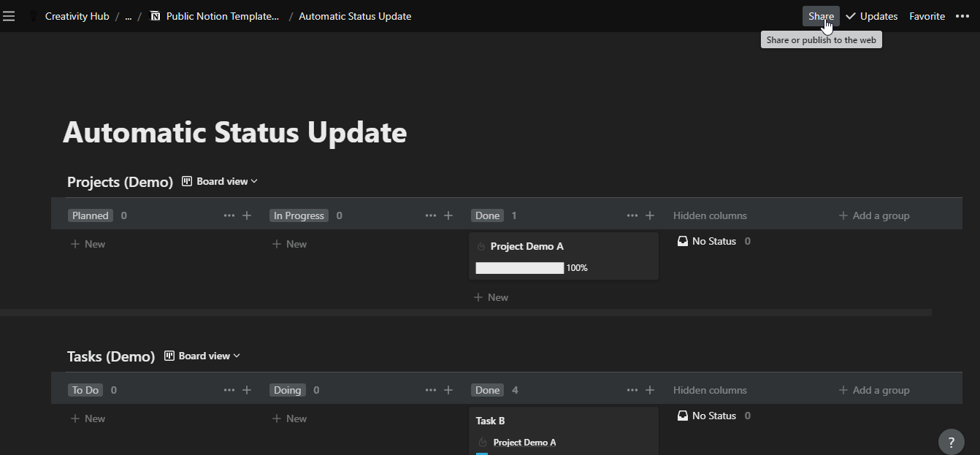Open the Board view dropdown for Projects (Demo)
Viewport: 980px width, 455px height.
(220, 180)
